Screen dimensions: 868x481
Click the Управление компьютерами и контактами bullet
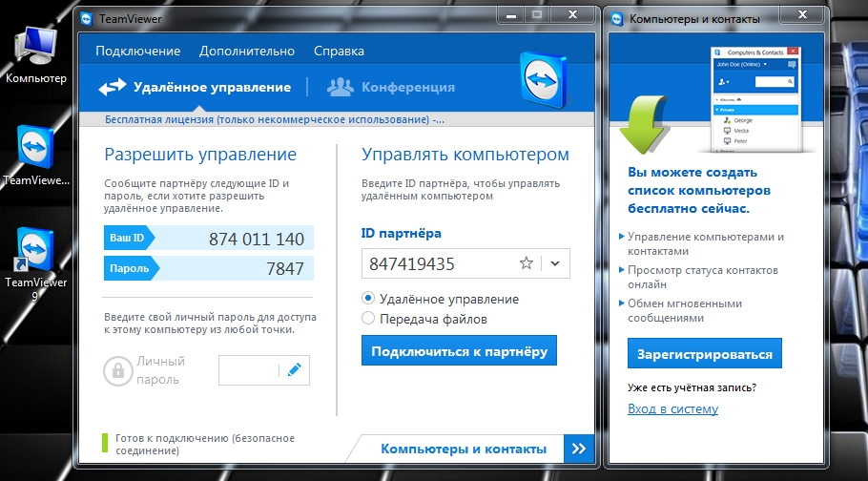click(706, 243)
